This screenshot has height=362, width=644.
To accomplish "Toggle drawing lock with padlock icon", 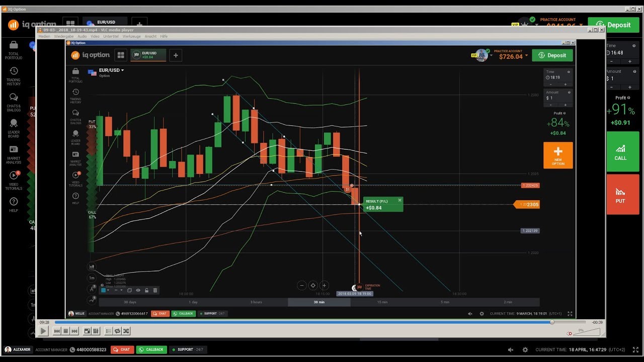I will pos(146,290).
